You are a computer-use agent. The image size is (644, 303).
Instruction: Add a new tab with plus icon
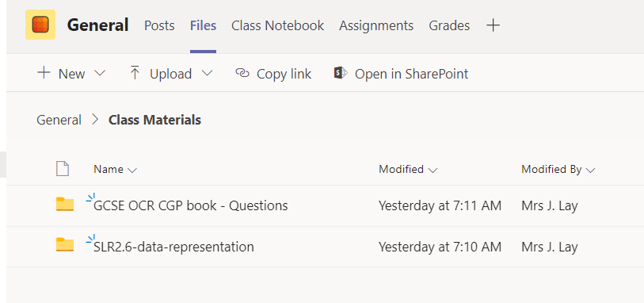(493, 25)
